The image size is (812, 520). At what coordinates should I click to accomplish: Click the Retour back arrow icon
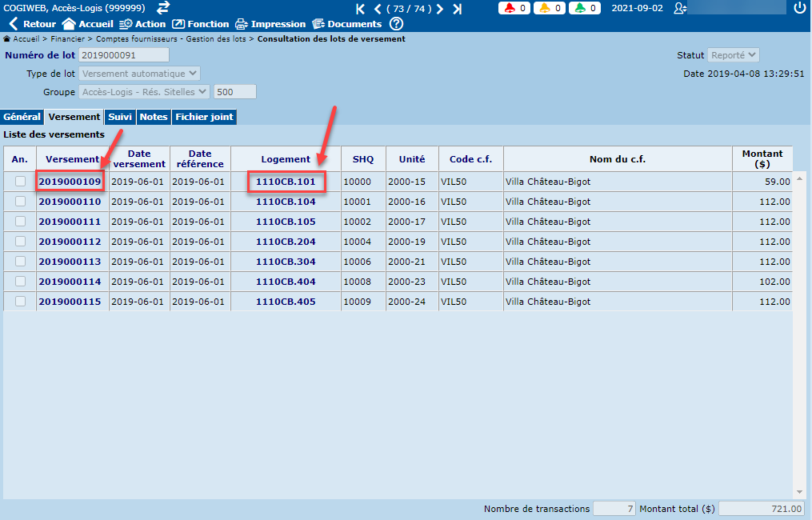point(14,24)
